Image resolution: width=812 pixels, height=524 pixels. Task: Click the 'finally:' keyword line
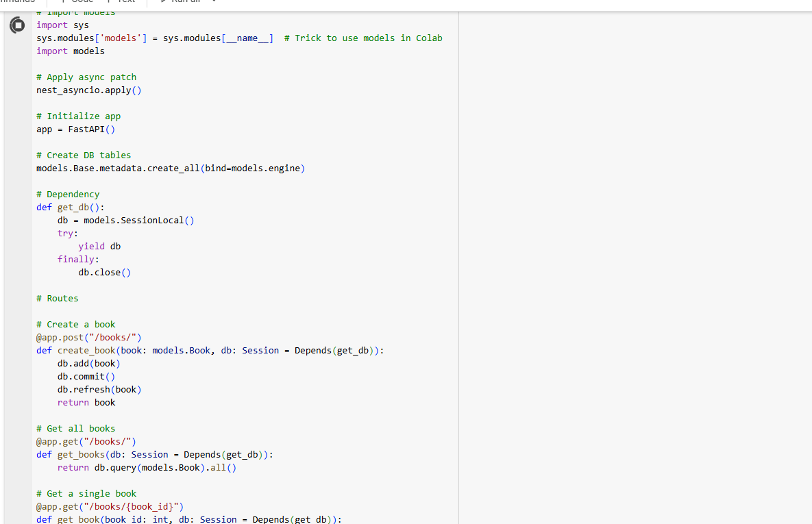click(x=78, y=260)
